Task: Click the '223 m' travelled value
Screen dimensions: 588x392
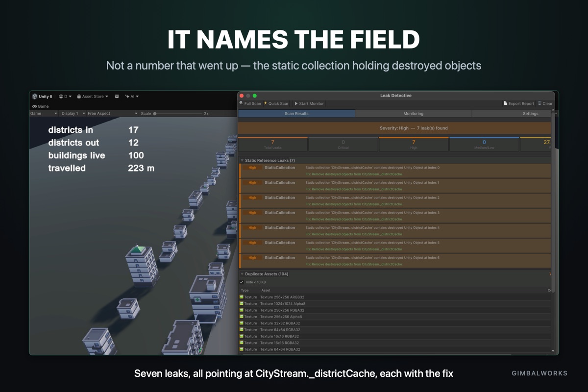Action: 141,168
